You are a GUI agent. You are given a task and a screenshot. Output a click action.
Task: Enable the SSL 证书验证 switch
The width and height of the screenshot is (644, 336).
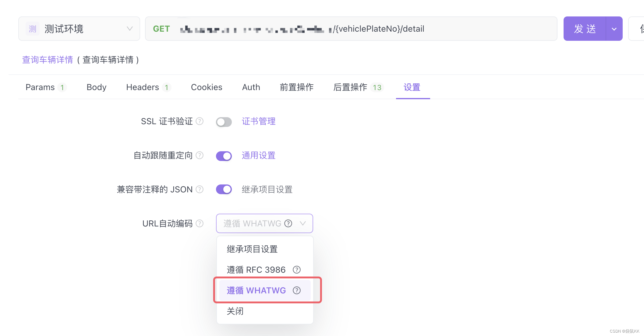click(224, 122)
